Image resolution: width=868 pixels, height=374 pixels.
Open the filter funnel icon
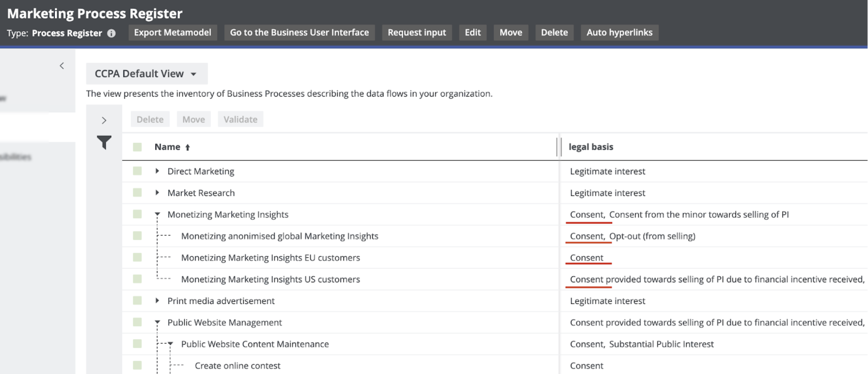(x=104, y=142)
